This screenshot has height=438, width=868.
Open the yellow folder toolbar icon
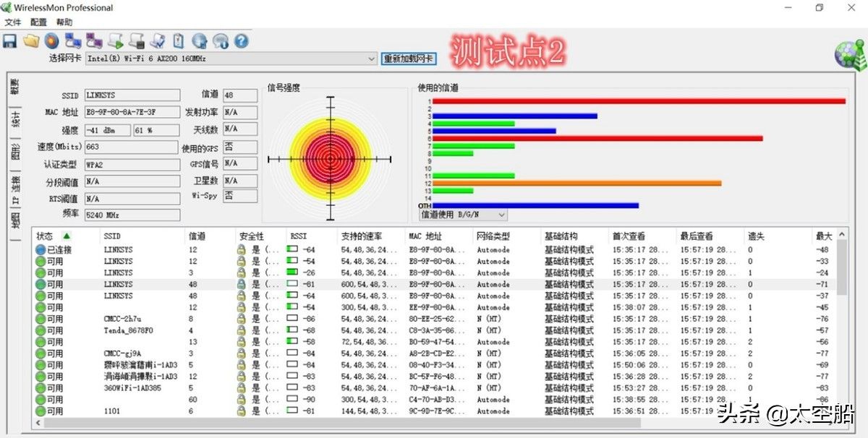click(x=30, y=41)
